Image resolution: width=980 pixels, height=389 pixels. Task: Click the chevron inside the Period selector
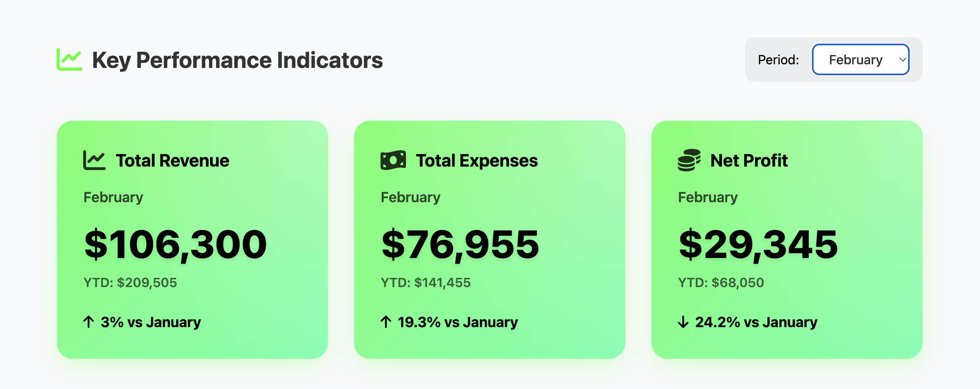[x=903, y=59]
